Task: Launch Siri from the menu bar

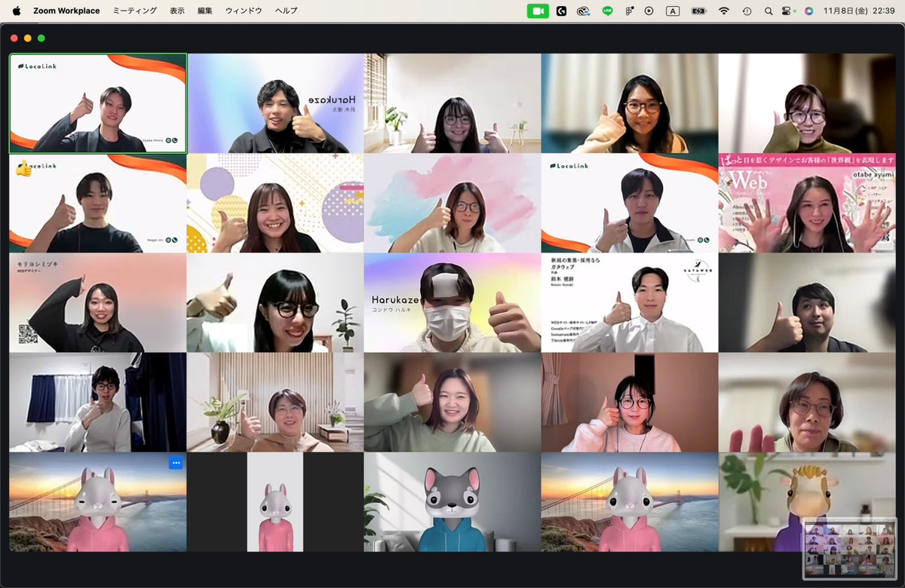Action: [808, 11]
